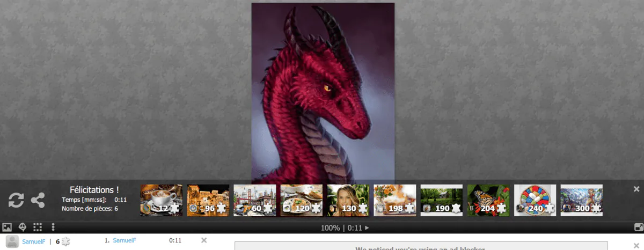Open the 60-piece city puzzle thumbnail
The width and height of the screenshot is (644, 250).
coord(255,200)
